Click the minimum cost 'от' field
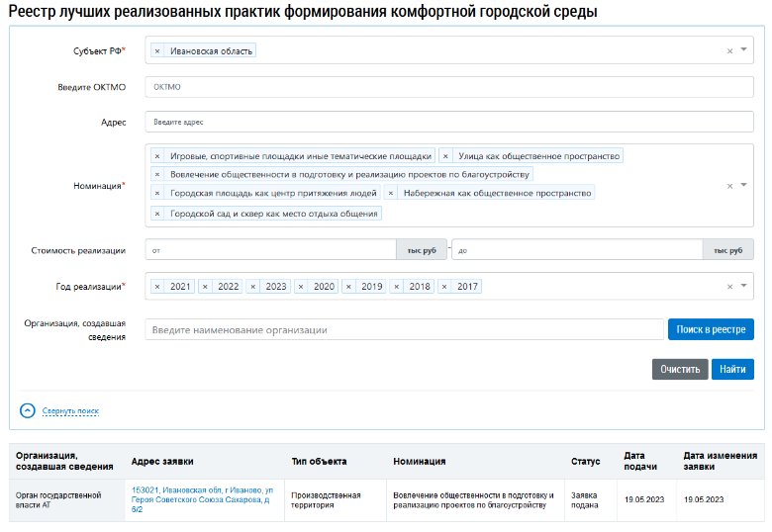 click(270, 250)
